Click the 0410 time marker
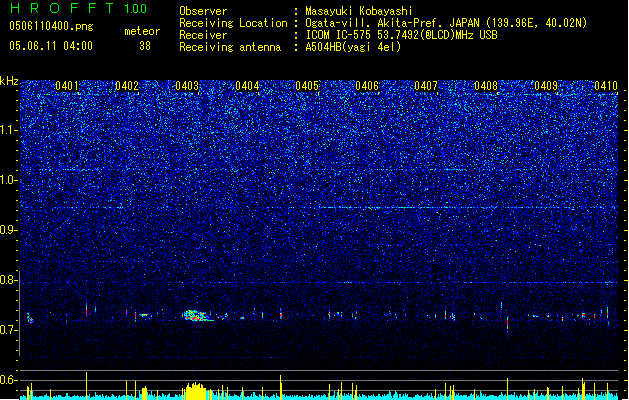 click(606, 86)
